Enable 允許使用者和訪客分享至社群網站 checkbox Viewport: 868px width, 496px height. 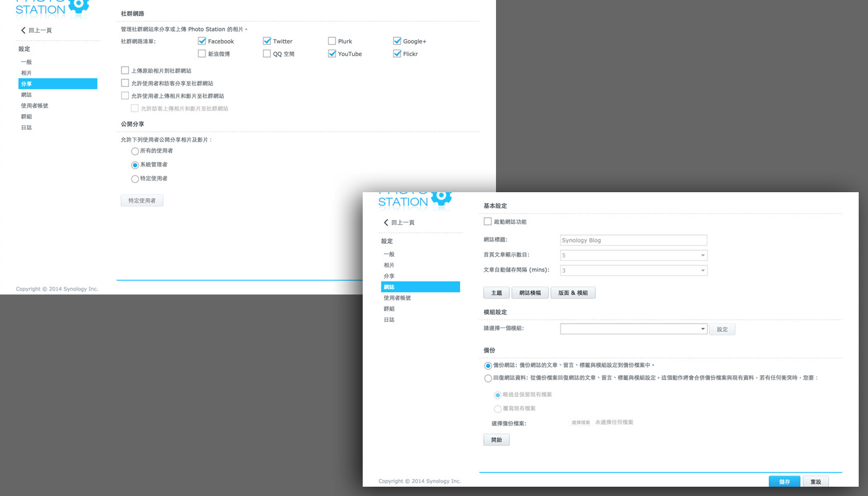[125, 83]
